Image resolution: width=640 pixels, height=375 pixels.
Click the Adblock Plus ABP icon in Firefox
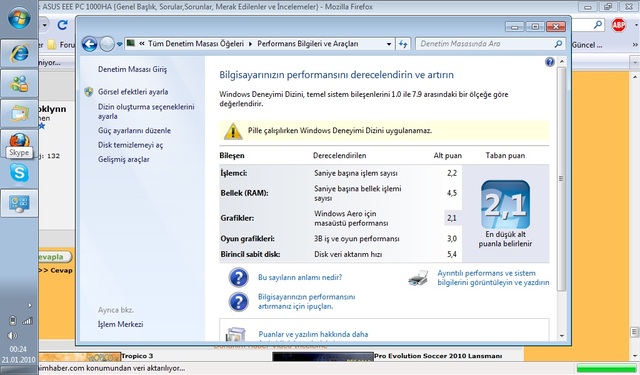(x=619, y=25)
